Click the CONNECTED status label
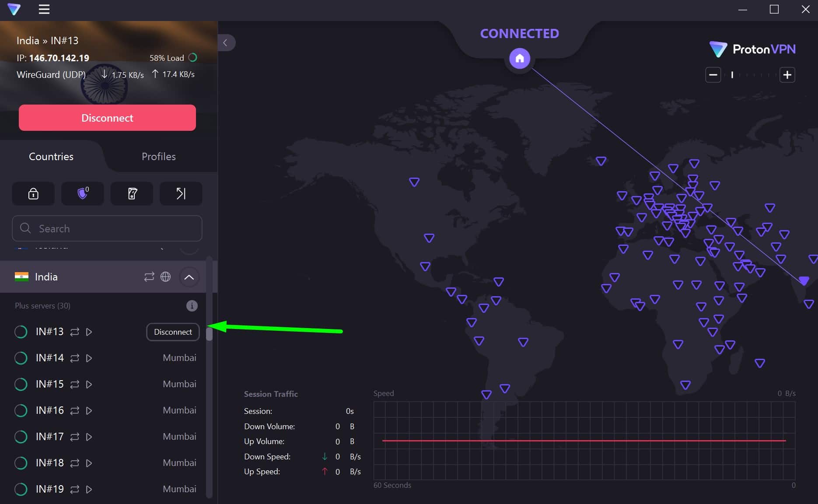The height and width of the screenshot is (504, 818). pyautogui.click(x=520, y=33)
